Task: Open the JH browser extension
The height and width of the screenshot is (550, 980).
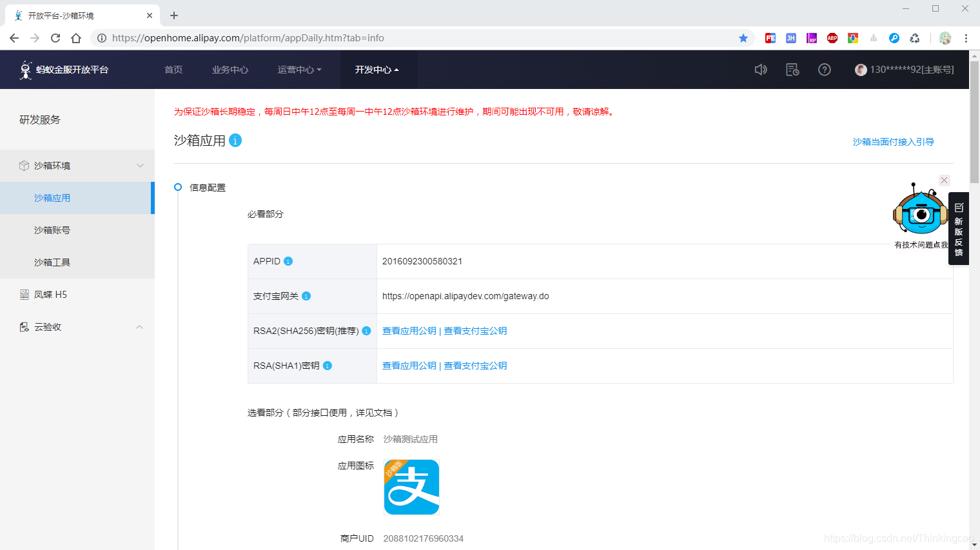Action: tap(791, 38)
